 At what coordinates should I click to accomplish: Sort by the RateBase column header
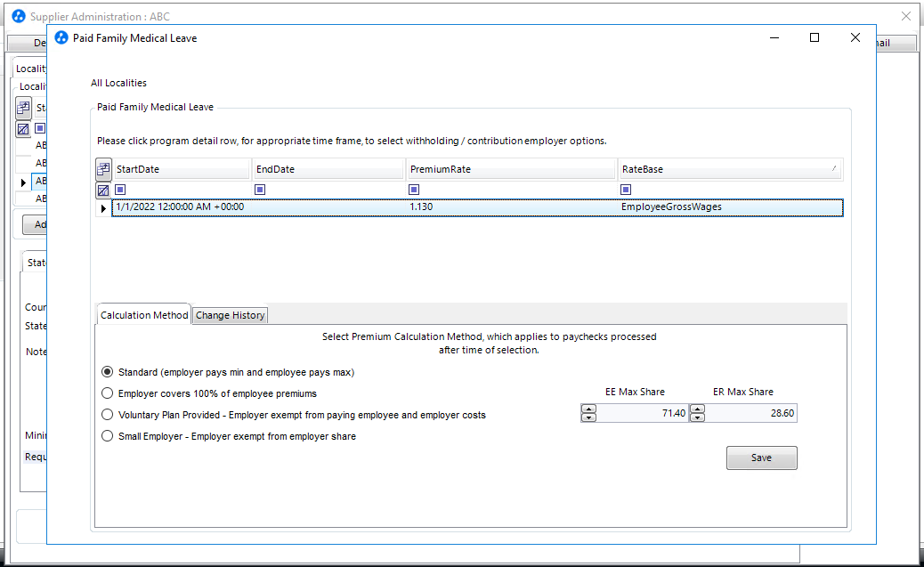(x=730, y=169)
